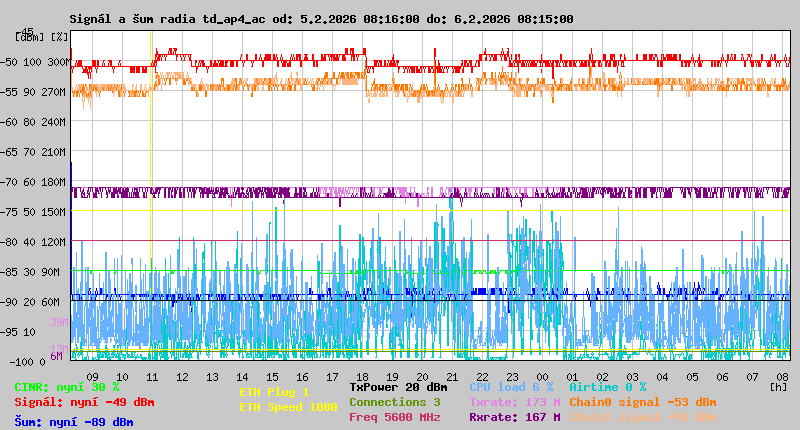Select the Freq 5600 MHz legend entry
800x430 pixels.
(394, 417)
